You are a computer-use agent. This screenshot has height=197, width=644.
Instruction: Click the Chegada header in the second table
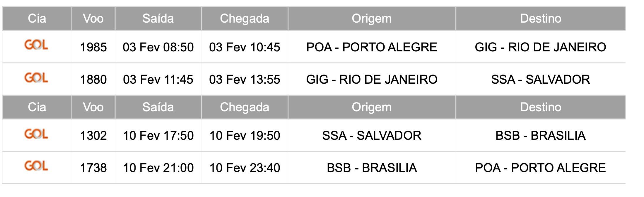click(x=245, y=107)
